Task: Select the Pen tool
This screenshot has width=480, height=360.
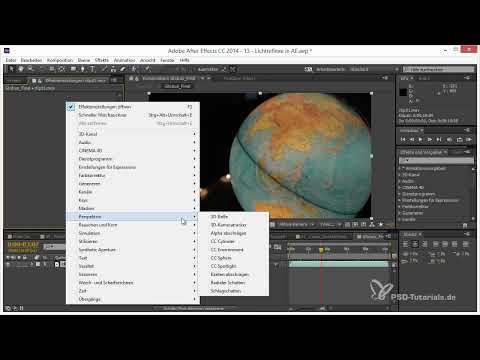Action: 83,69
